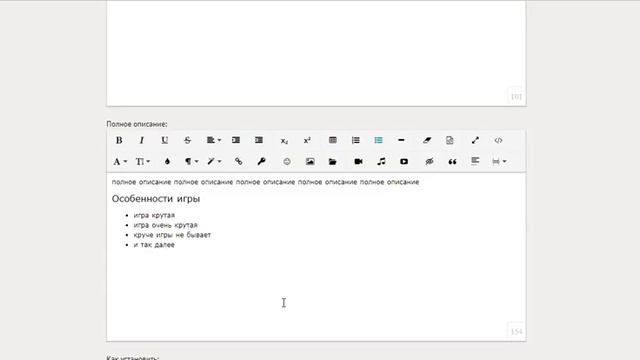Open the text alignment dropdown

pos(213,140)
